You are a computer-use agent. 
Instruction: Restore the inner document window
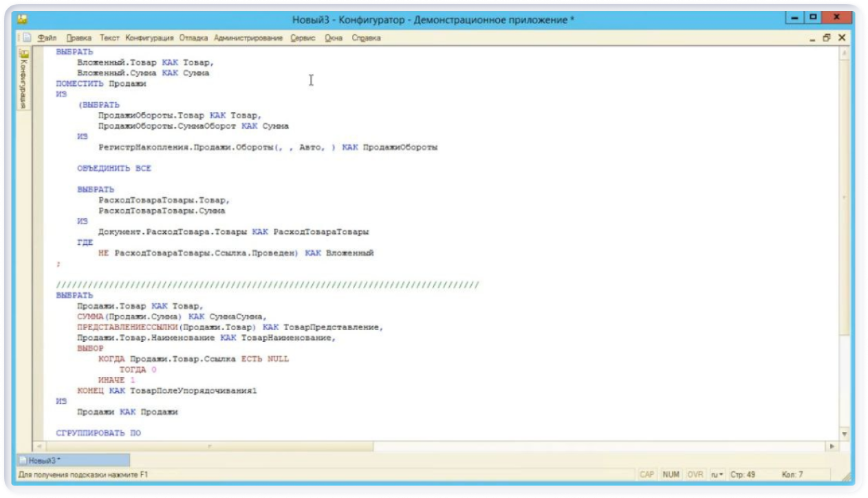(827, 38)
